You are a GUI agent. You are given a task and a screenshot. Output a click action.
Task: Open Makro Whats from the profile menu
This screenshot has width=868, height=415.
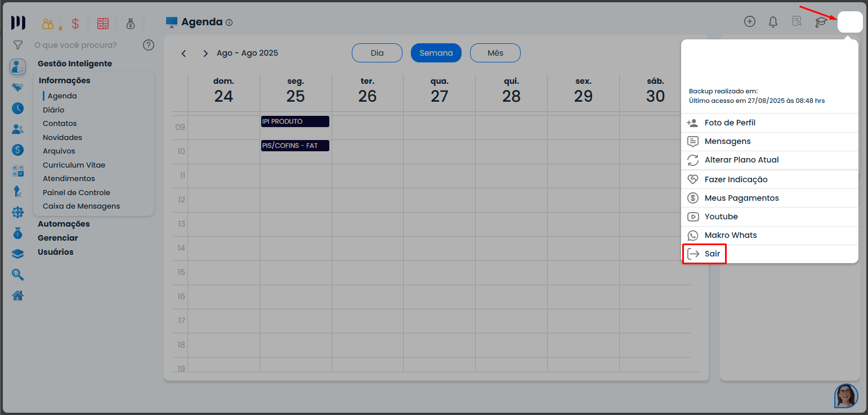pyautogui.click(x=770, y=235)
